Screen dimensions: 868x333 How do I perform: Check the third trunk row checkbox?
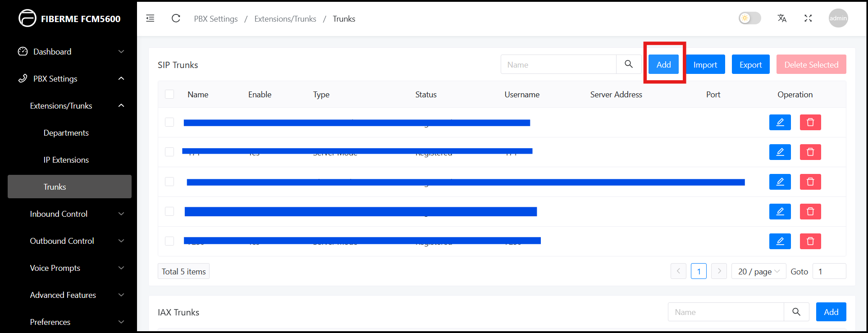click(169, 182)
